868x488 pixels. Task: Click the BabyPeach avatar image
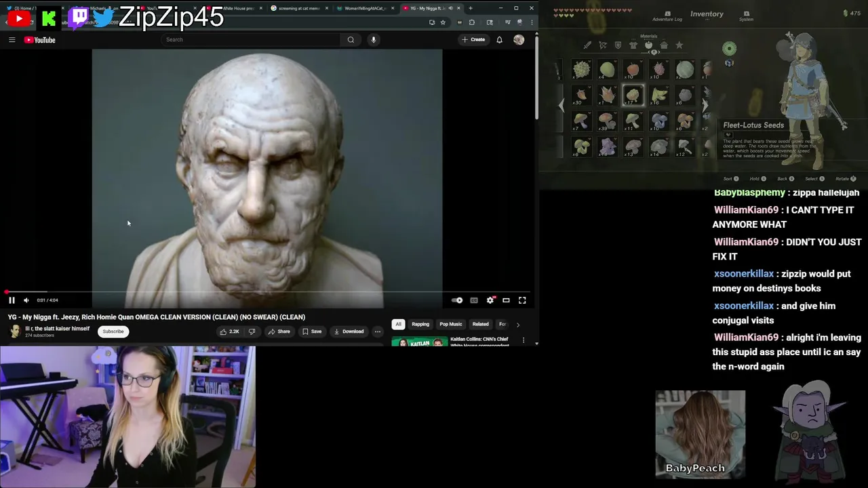[701, 434]
